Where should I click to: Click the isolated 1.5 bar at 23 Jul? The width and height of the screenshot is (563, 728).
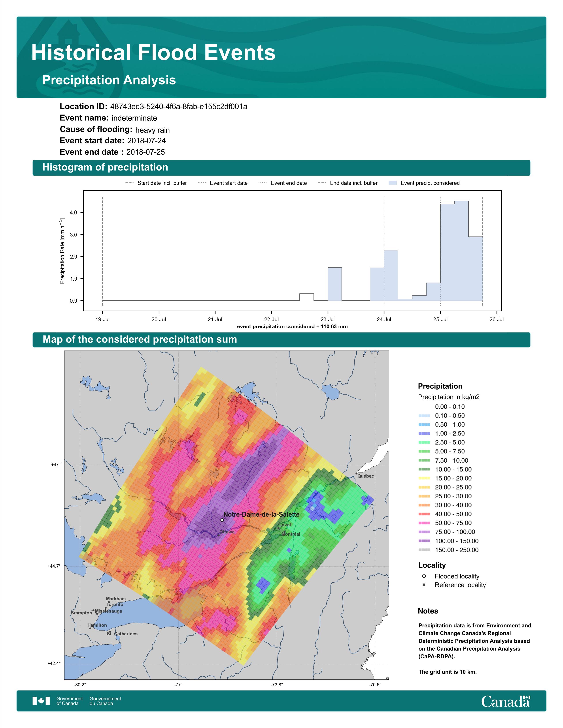click(x=334, y=284)
